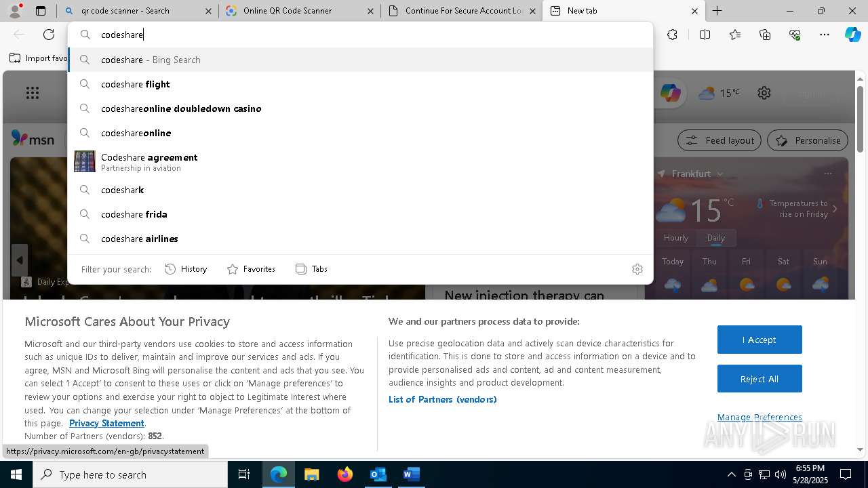Open search suggestion settings gear
Image resolution: width=868 pixels, height=488 pixels.
(637, 269)
